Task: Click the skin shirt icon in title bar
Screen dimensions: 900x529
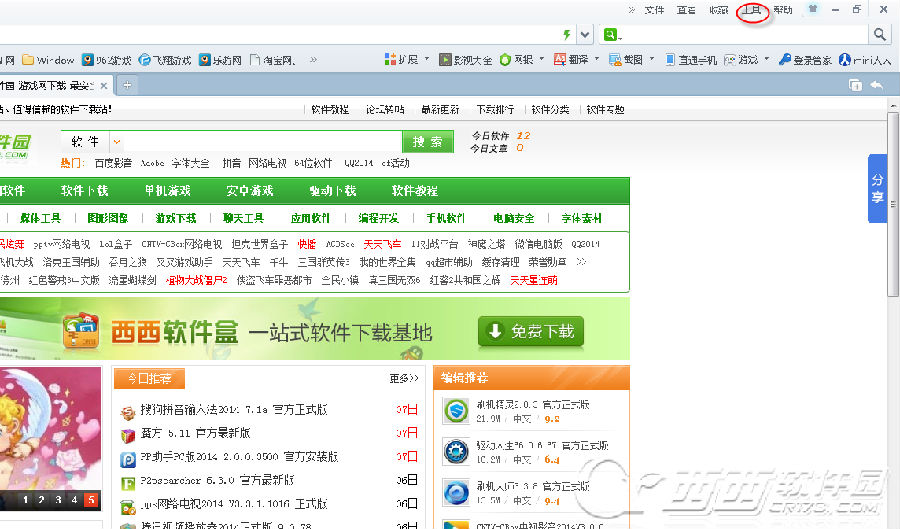Action: tap(813, 9)
